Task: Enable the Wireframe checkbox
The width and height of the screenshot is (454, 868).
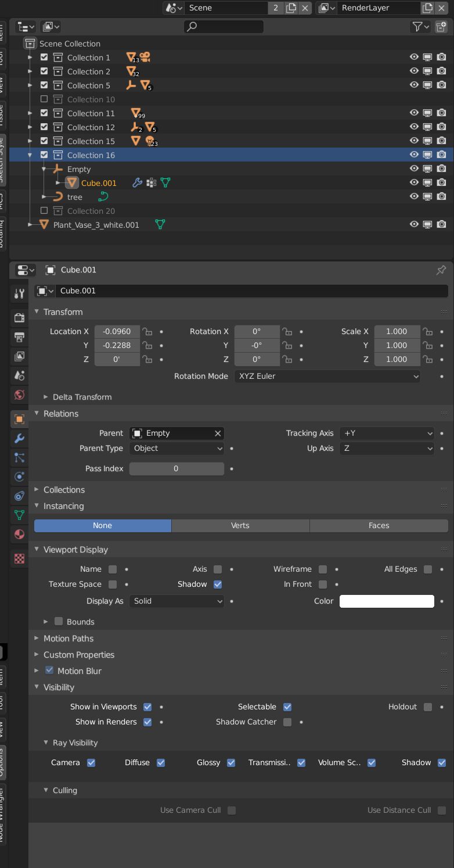Action: pos(323,569)
